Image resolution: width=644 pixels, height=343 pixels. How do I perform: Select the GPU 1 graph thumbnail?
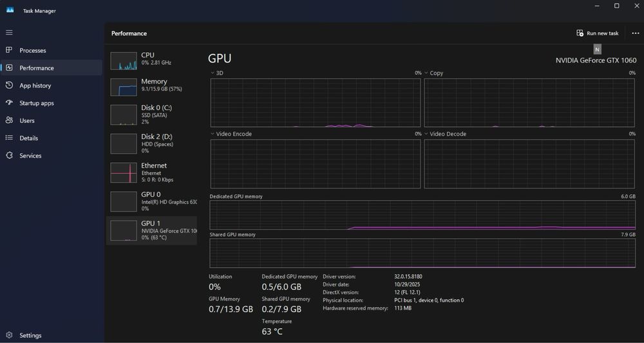(x=124, y=230)
